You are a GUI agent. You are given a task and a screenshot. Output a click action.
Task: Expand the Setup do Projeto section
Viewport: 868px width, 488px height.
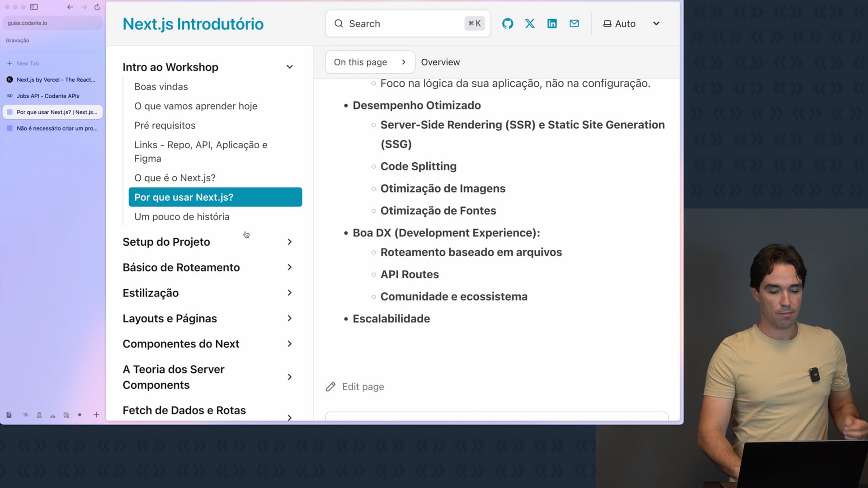(x=289, y=242)
